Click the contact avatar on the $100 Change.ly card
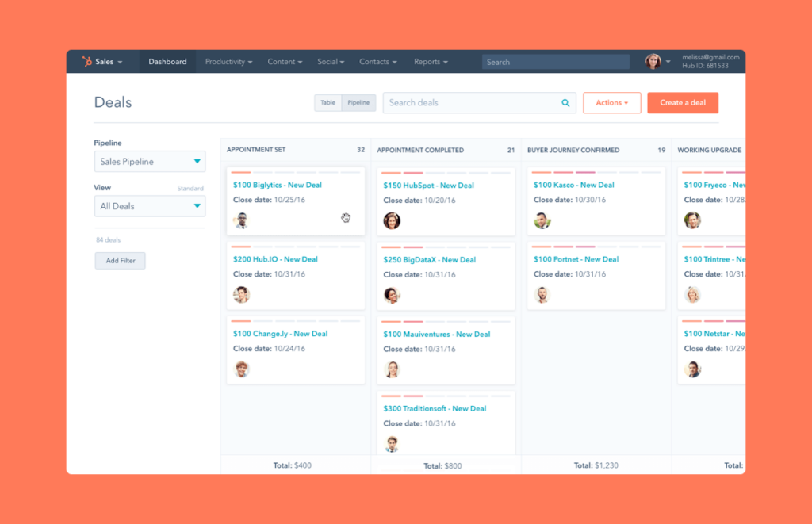 (x=242, y=369)
